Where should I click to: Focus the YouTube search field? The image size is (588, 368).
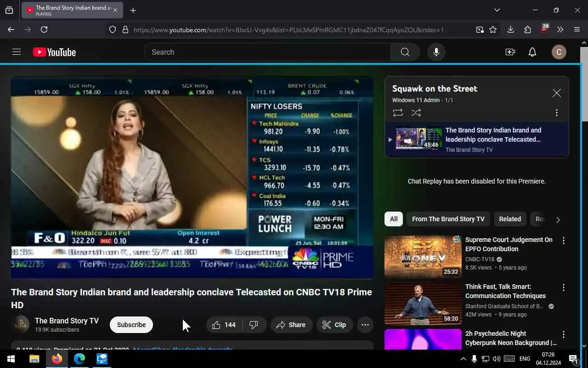(x=267, y=52)
